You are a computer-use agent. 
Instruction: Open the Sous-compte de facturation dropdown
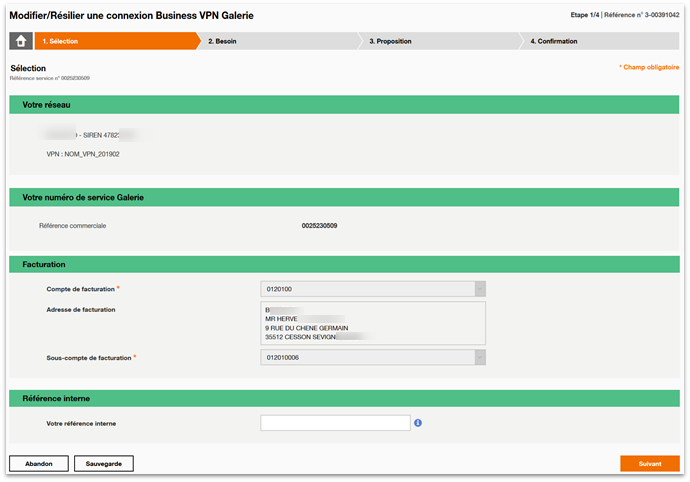[x=373, y=357]
